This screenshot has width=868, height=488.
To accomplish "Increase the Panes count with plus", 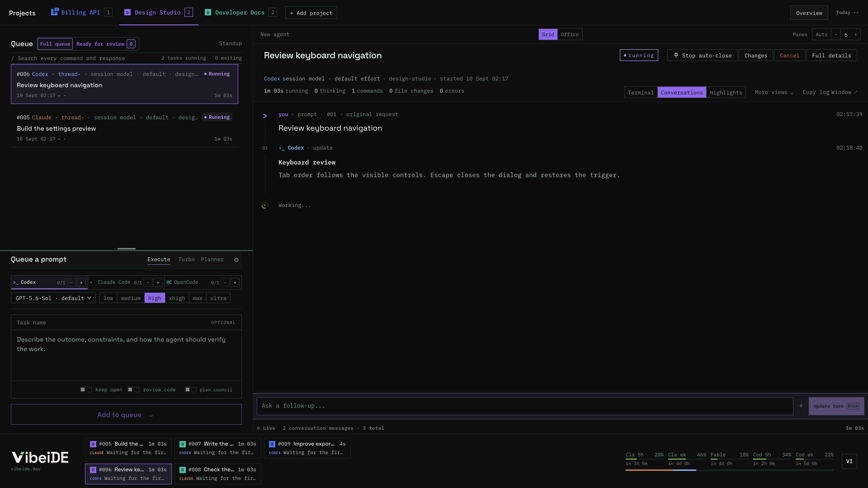I will tap(855, 34).
